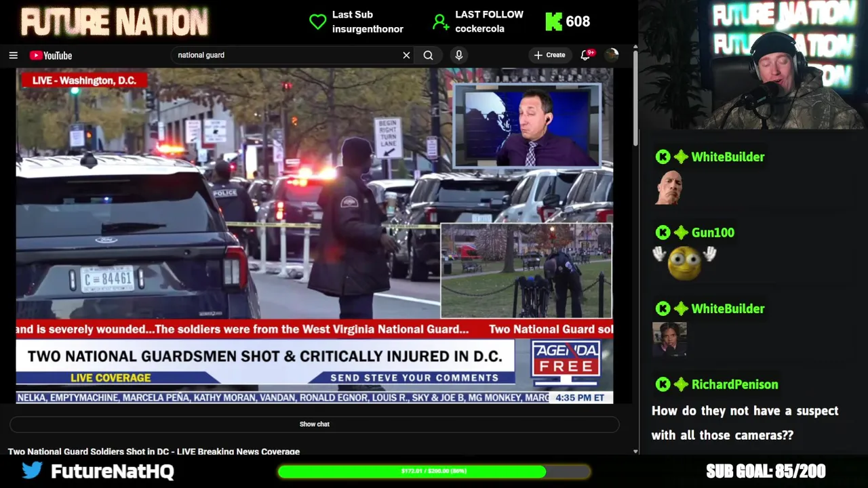Click the green donation goal progress bar

(x=433, y=471)
